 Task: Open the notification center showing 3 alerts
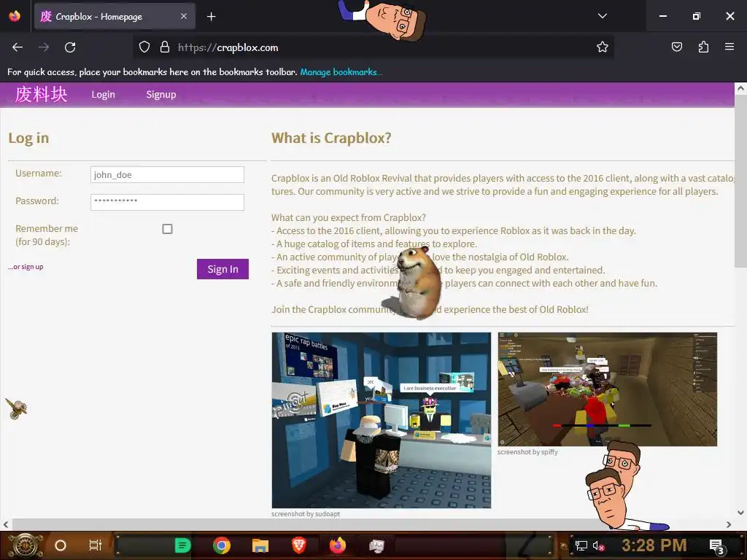(716, 546)
